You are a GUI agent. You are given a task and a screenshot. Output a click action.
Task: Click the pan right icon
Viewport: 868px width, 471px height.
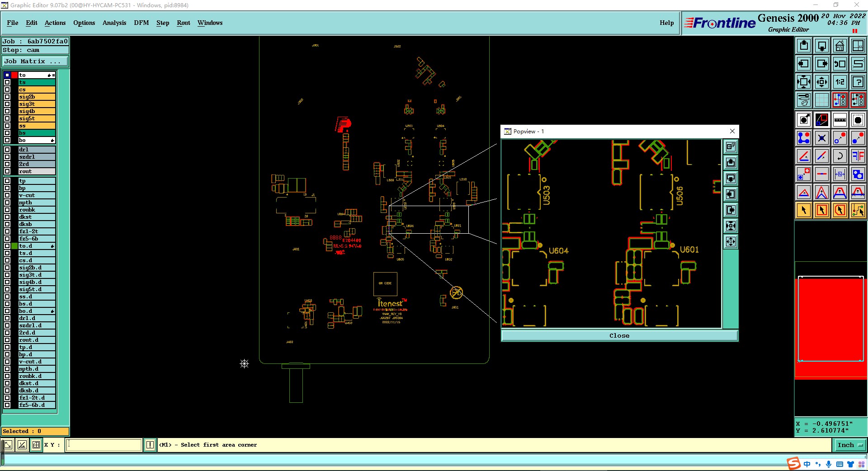pyautogui.click(x=822, y=64)
